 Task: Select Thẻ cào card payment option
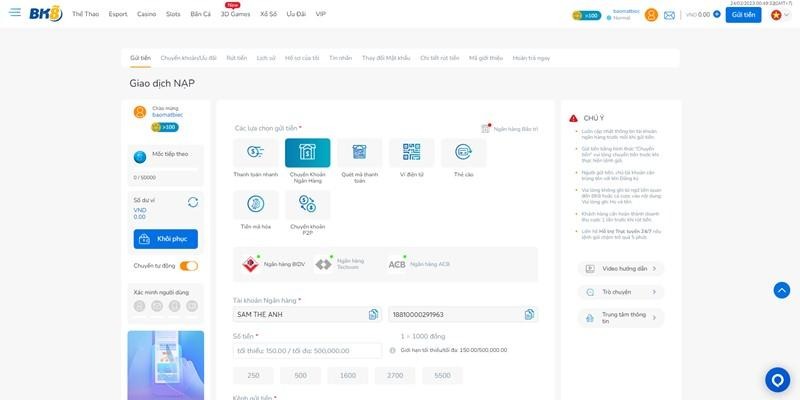(x=463, y=153)
